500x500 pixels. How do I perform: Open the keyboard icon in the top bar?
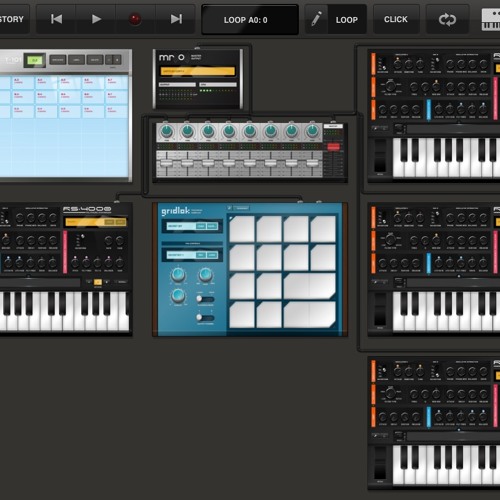[x=491, y=20]
